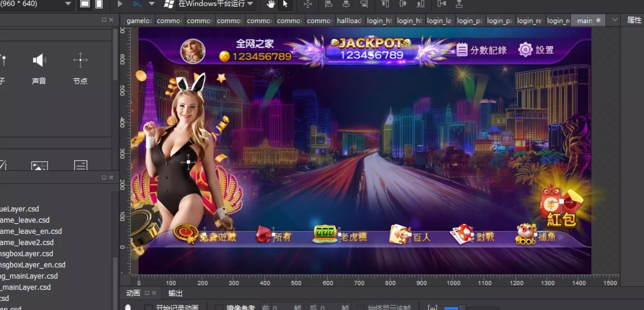Switch to the hallload tab
This screenshot has width=644, height=310.
click(349, 21)
